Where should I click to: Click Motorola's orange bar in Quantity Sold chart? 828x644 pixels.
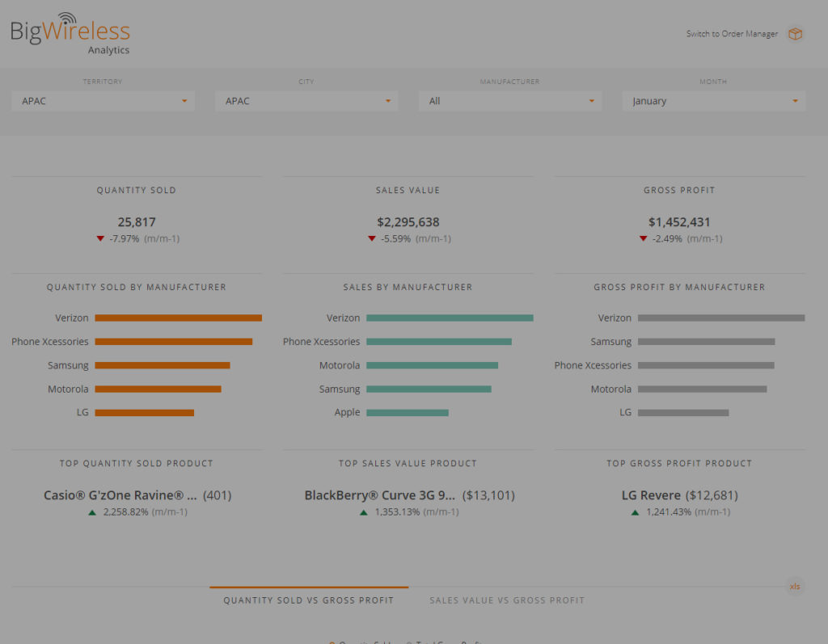158,389
